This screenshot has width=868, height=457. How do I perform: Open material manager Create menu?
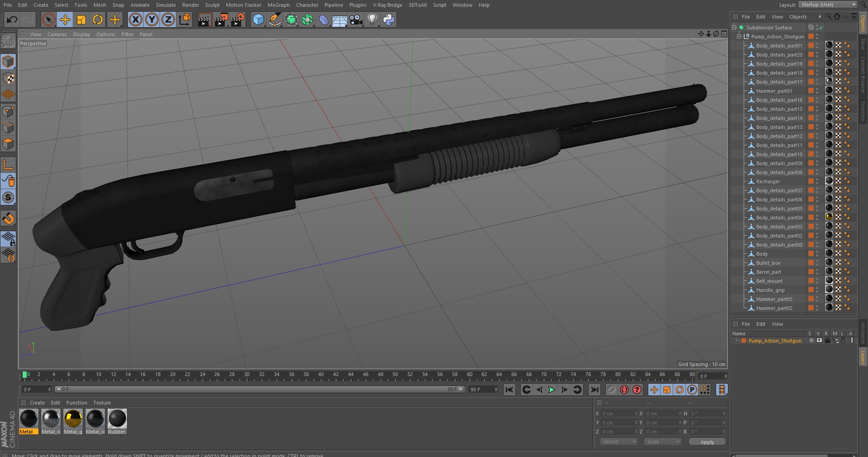37,403
